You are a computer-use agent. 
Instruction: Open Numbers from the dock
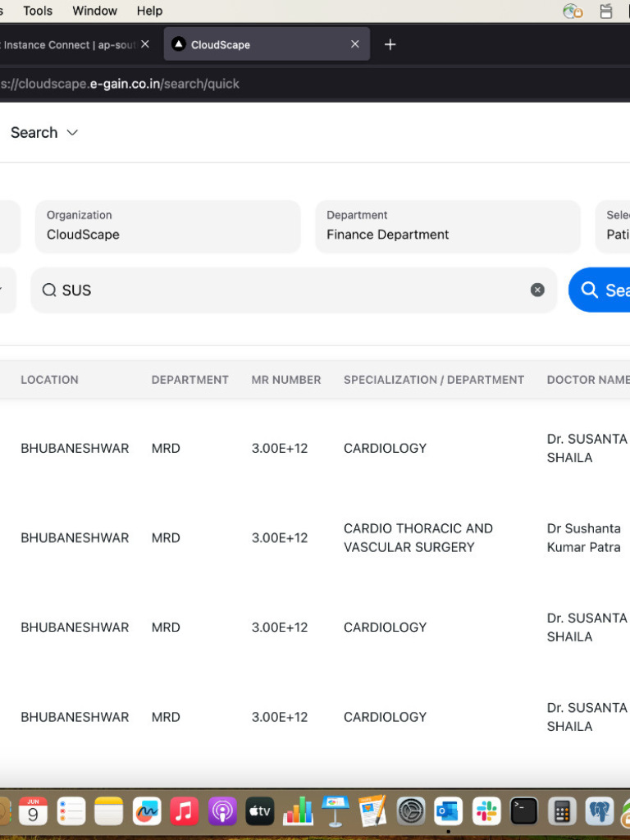[298, 811]
